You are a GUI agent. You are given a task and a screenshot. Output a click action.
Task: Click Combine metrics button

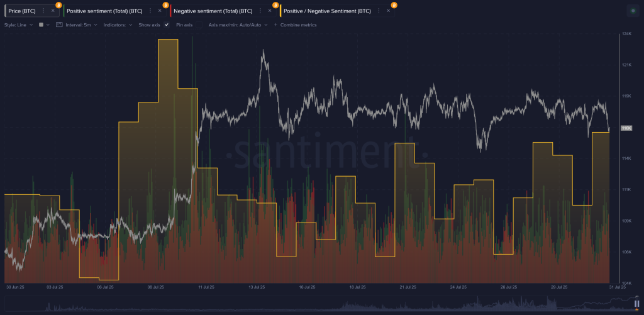click(295, 25)
